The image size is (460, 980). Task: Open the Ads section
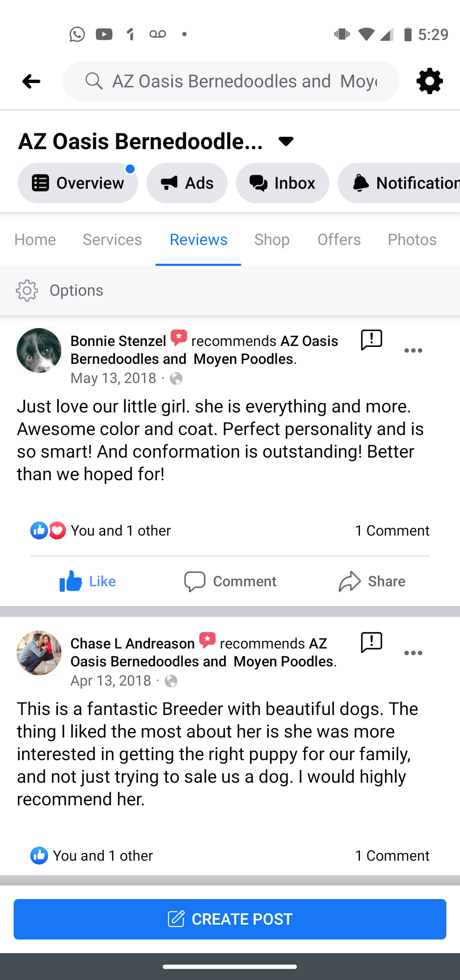pyautogui.click(x=187, y=183)
